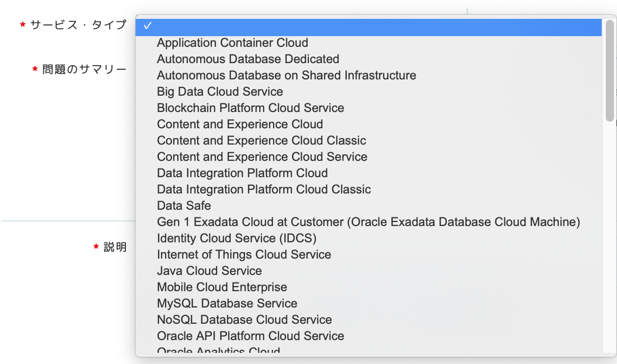
Task: Click the dropdown list's scrollbar thumb
Action: pyautogui.click(x=610, y=71)
